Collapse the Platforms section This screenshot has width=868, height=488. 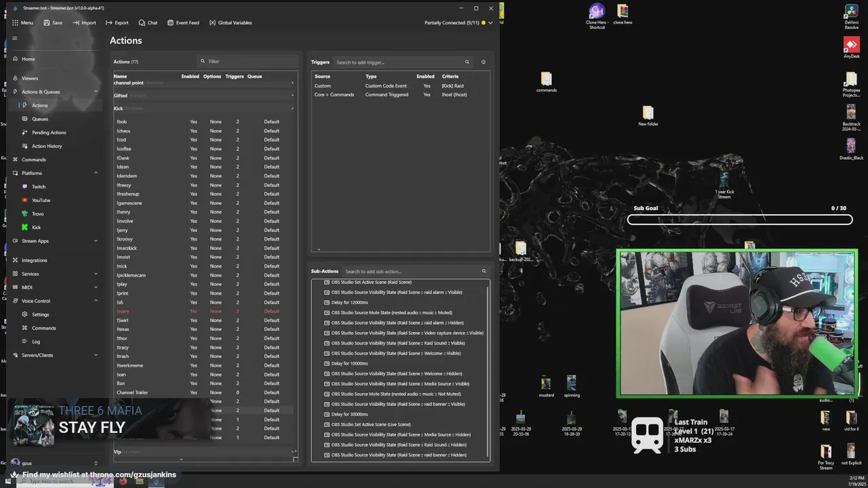pyautogui.click(x=96, y=173)
